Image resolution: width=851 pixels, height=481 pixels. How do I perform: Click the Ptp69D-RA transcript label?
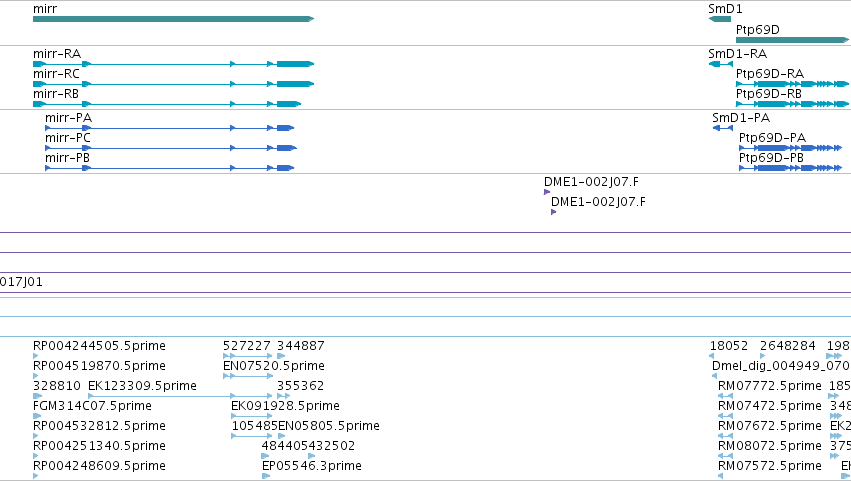point(770,74)
